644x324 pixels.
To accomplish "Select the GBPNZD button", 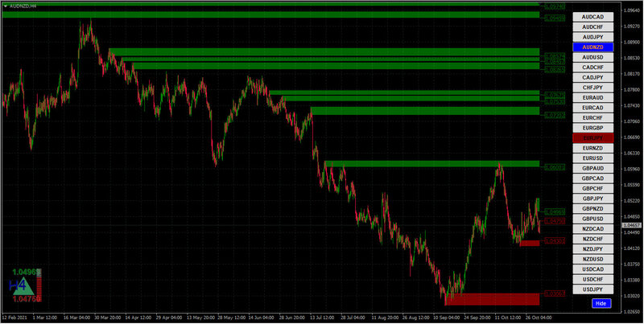I will [x=592, y=209].
